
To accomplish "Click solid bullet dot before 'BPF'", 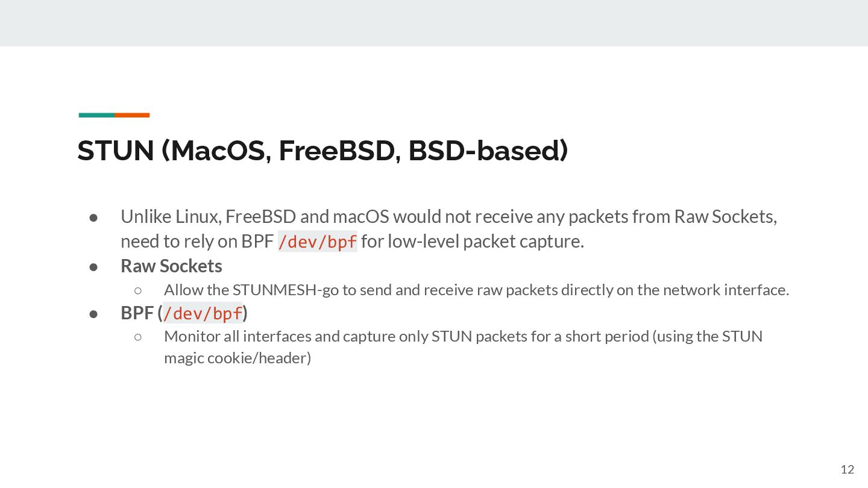I will 93,314.
